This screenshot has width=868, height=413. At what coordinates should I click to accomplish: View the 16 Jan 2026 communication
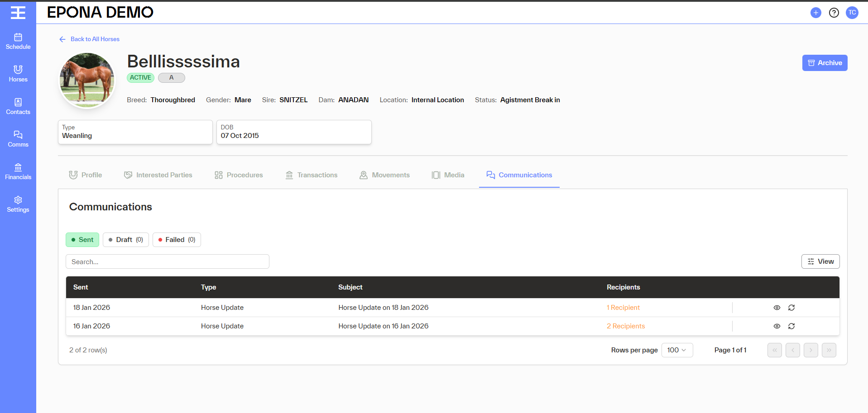coord(777,326)
